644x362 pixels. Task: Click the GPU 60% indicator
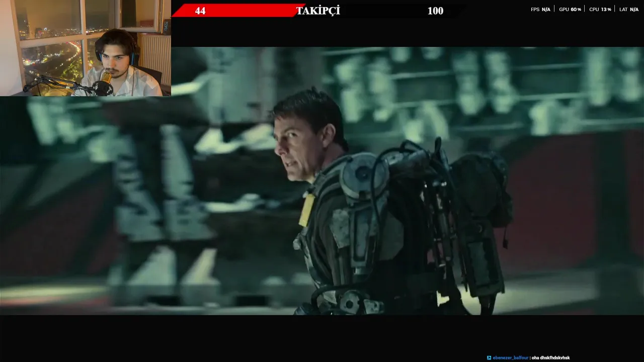[x=570, y=10]
